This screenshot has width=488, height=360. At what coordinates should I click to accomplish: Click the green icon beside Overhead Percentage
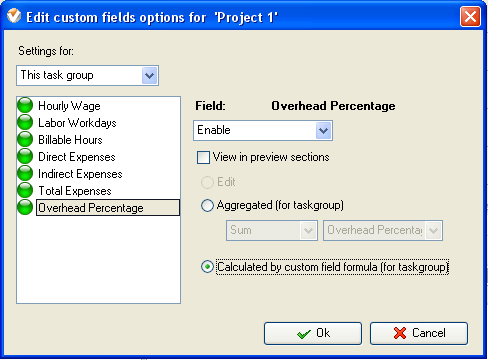[25, 207]
